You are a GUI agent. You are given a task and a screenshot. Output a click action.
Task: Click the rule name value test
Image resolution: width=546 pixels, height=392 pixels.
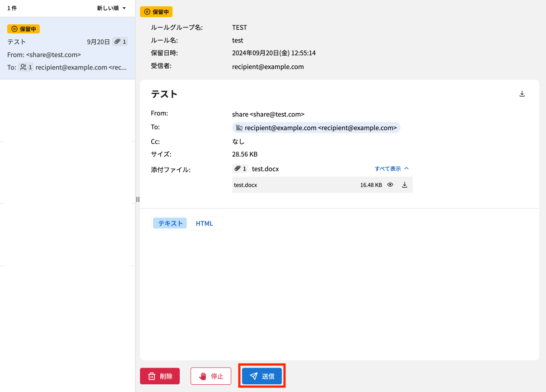tap(238, 40)
